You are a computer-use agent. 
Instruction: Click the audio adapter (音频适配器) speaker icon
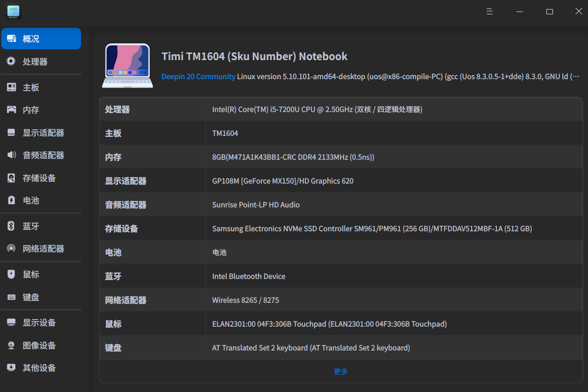[11, 155]
